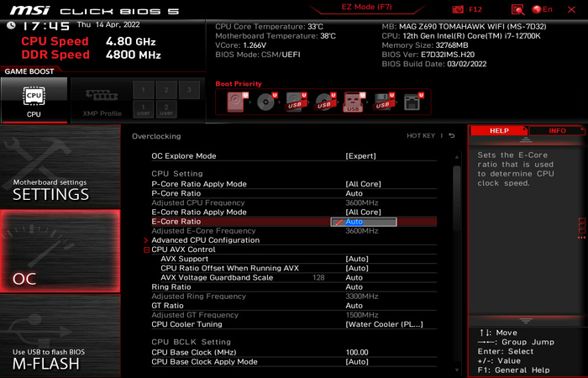
Task: Click the CPU Game Boost icon
Action: (34, 98)
